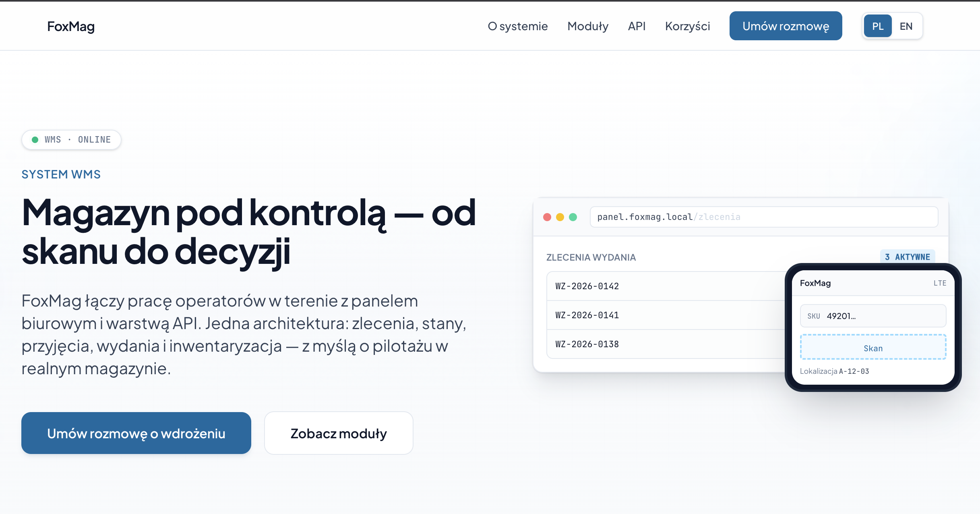
Task: Open the Moduły nav item
Action: pos(588,26)
